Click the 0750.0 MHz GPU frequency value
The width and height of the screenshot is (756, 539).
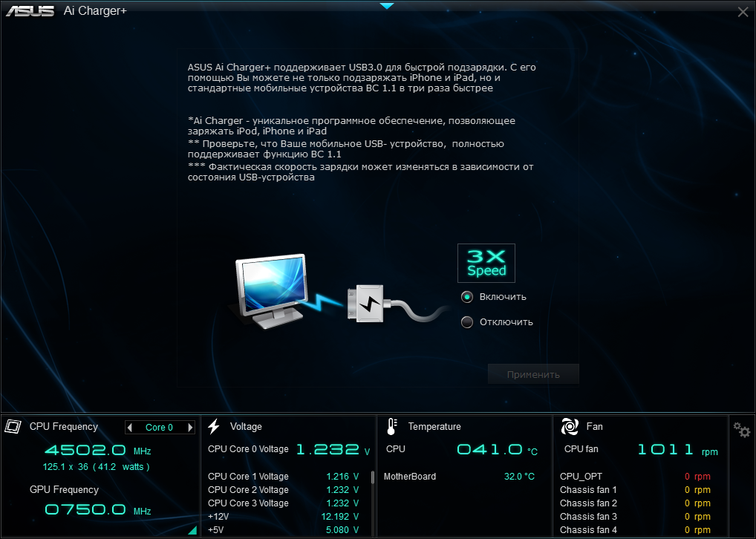point(98,510)
